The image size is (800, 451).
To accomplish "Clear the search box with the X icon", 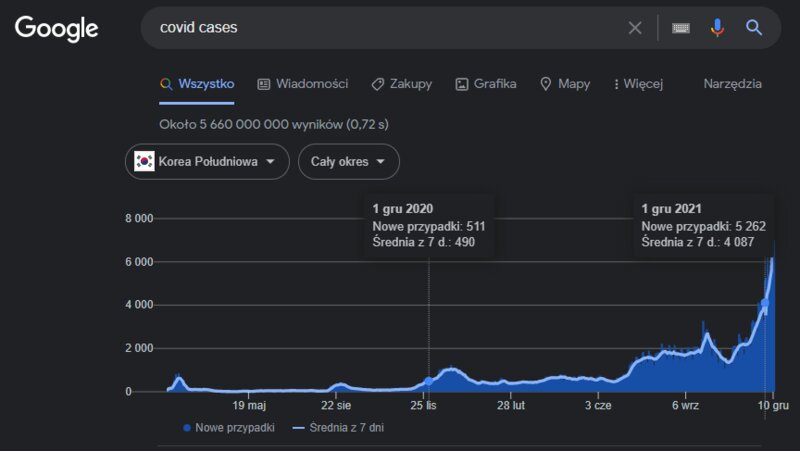I will [x=635, y=28].
